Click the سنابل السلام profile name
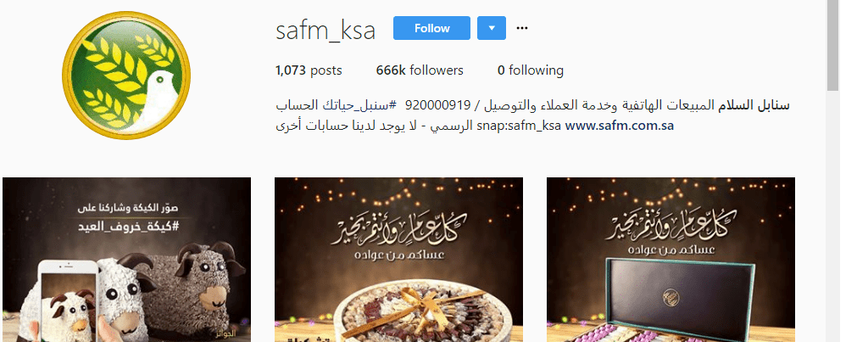This screenshot has height=342, width=868. click(x=754, y=104)
